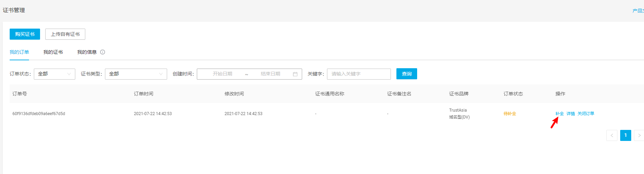Click the info icon beside 我的信息
The image size is (644, 174).
[x=103, y=52]
